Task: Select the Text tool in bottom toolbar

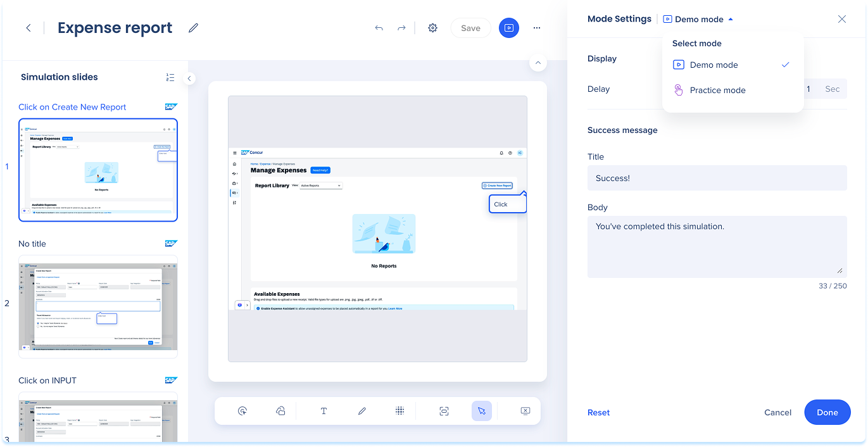Action: (x=324, y=411)
